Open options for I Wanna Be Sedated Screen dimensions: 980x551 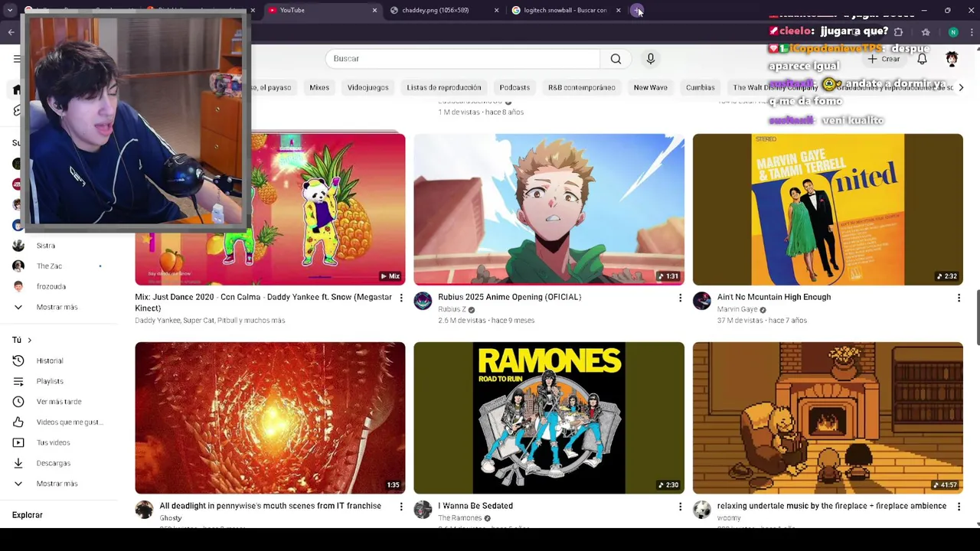(x=680, y=507)
